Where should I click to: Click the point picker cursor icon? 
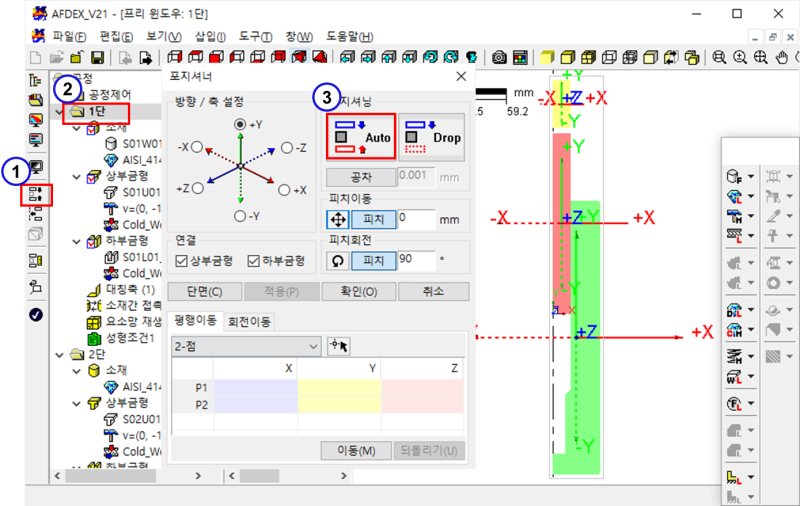click(340, 345)
